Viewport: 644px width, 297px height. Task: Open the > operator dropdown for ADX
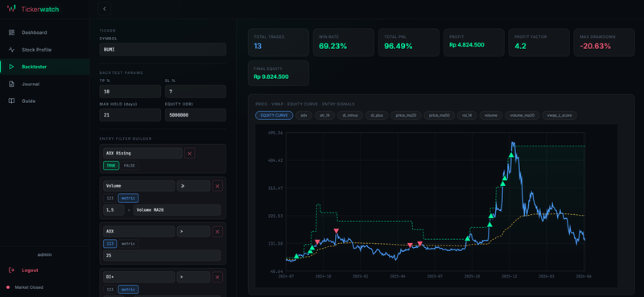(193, 231)
